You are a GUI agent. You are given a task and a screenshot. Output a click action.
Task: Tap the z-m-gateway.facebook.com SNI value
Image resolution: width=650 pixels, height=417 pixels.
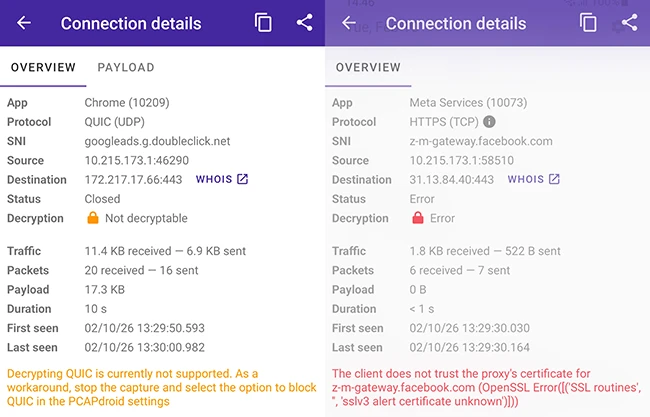click(481, 141)
